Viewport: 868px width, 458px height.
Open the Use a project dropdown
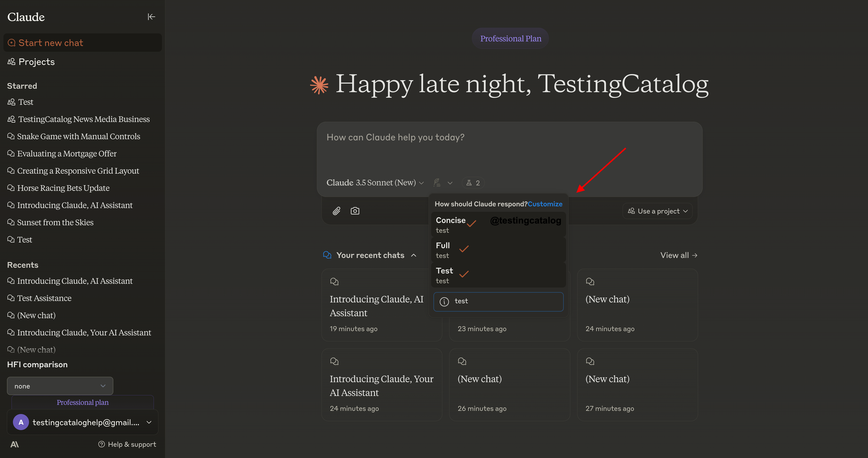(x=658, y=211)
